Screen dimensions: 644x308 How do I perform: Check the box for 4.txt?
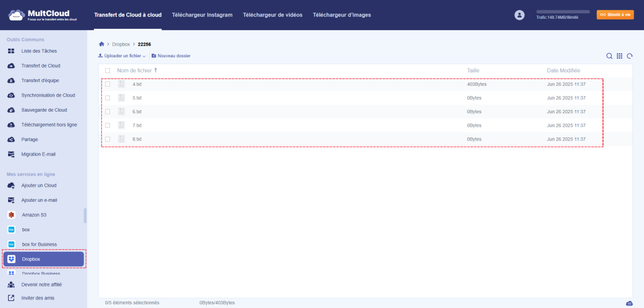pos(108,84)
